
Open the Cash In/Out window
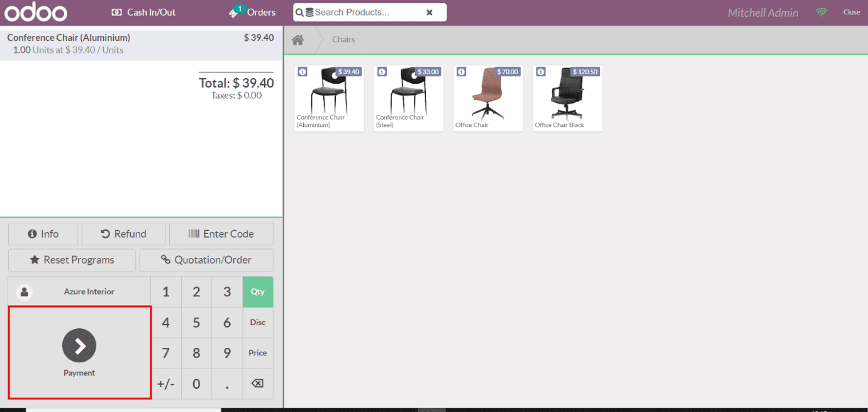pos(143,12)
